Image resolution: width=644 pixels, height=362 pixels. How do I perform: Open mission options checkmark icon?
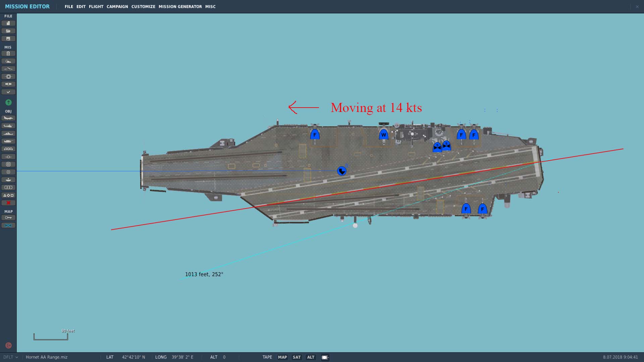coord(8,92)
